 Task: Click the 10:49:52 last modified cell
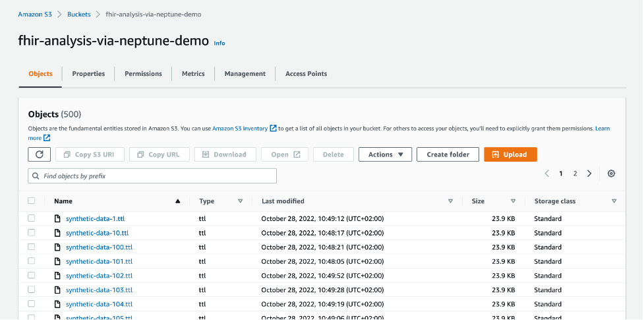(x=322, y=276)
